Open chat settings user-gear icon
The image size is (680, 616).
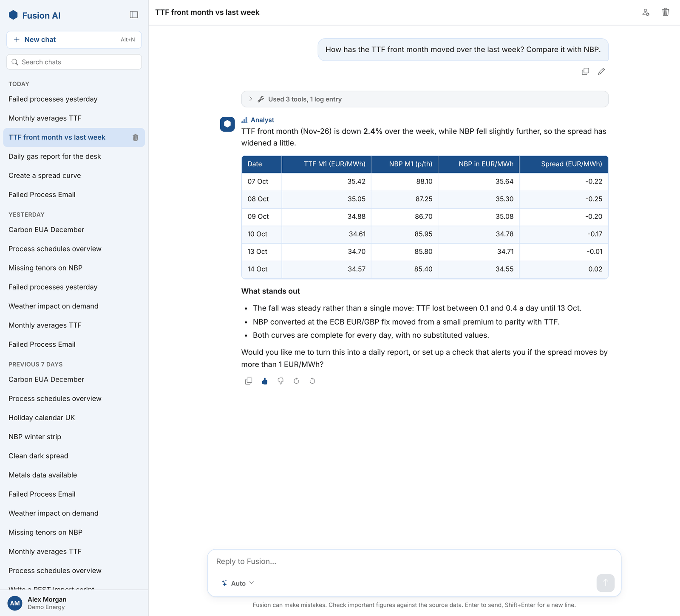point(646,12)
